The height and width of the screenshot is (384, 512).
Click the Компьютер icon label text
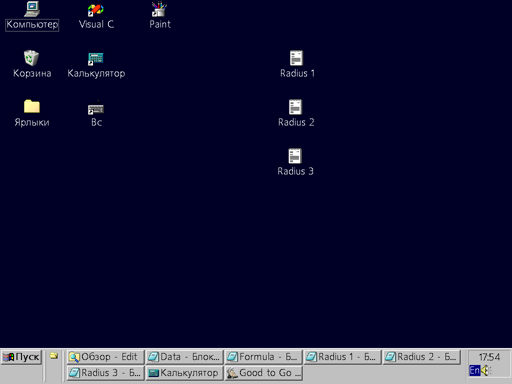pyautogui.click(x=32, y=25)
